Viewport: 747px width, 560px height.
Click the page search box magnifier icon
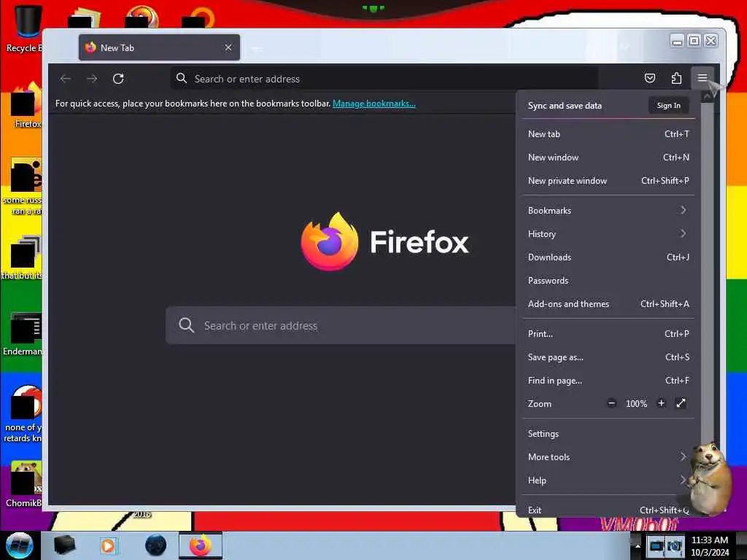click(186, 325)
